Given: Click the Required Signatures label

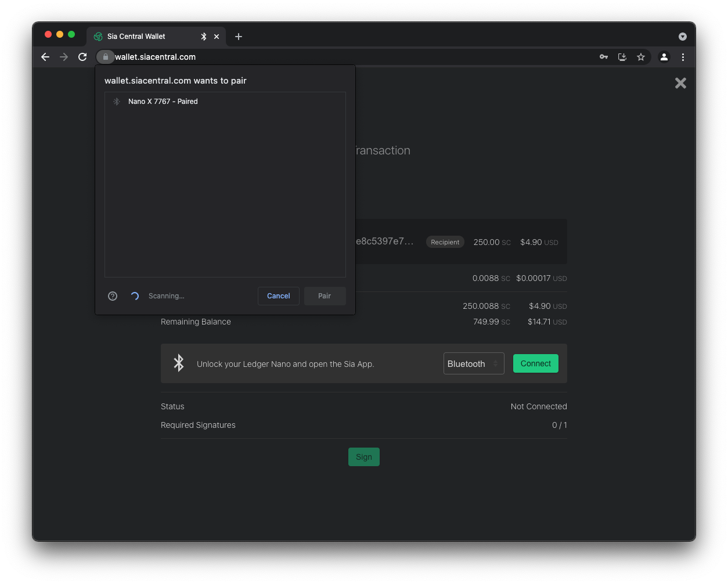Looking at the screenshot, I should pos(198,425).
